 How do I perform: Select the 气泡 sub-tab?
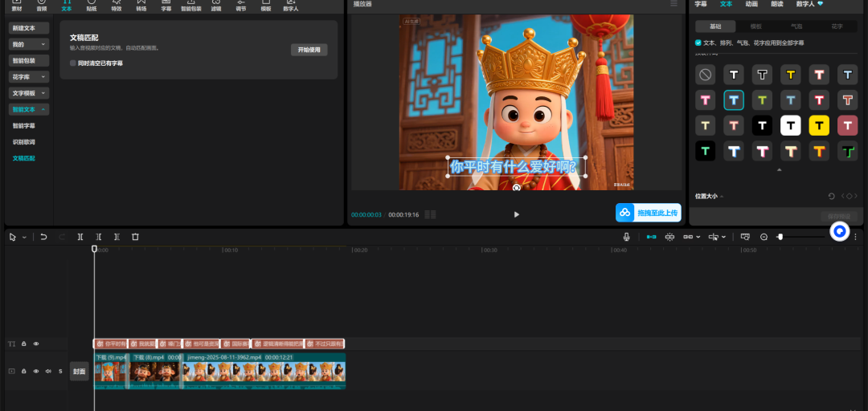pyautogui.click(x=796, y=26)
